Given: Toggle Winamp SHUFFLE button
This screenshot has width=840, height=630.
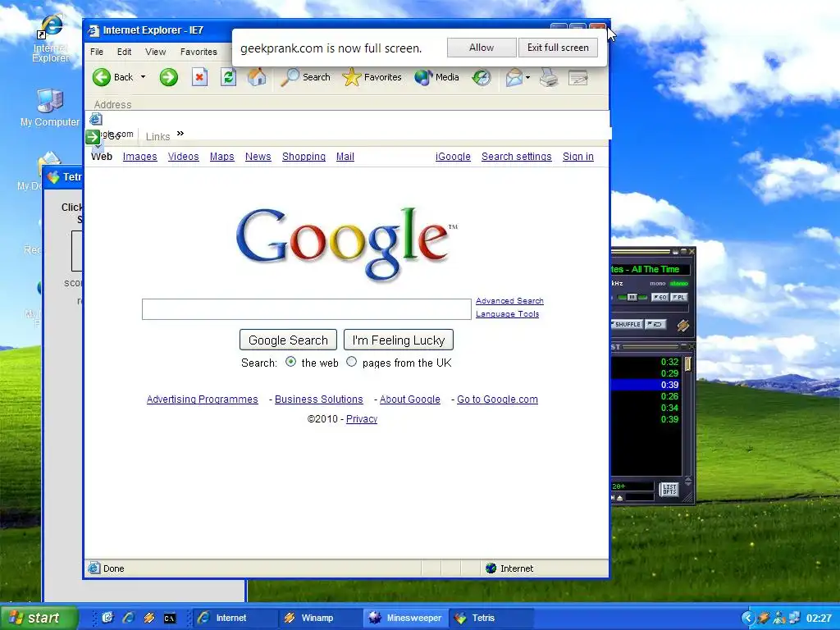Looking at the screenshot, I should [626, 325].
